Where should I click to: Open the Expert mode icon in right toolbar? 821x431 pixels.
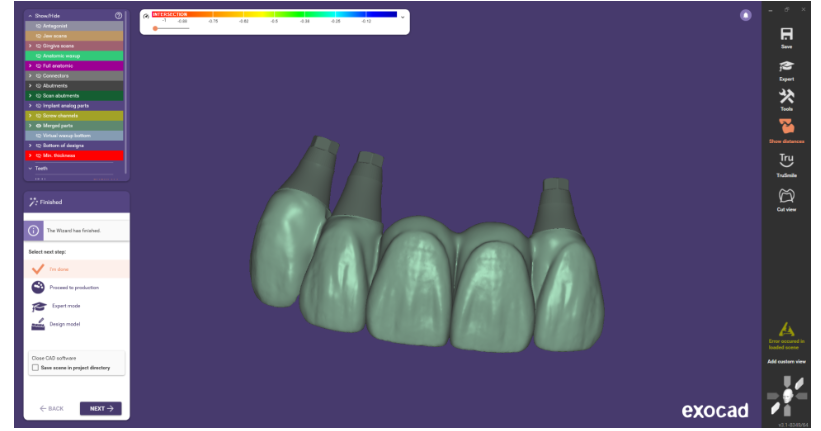(x=786, y=66)
